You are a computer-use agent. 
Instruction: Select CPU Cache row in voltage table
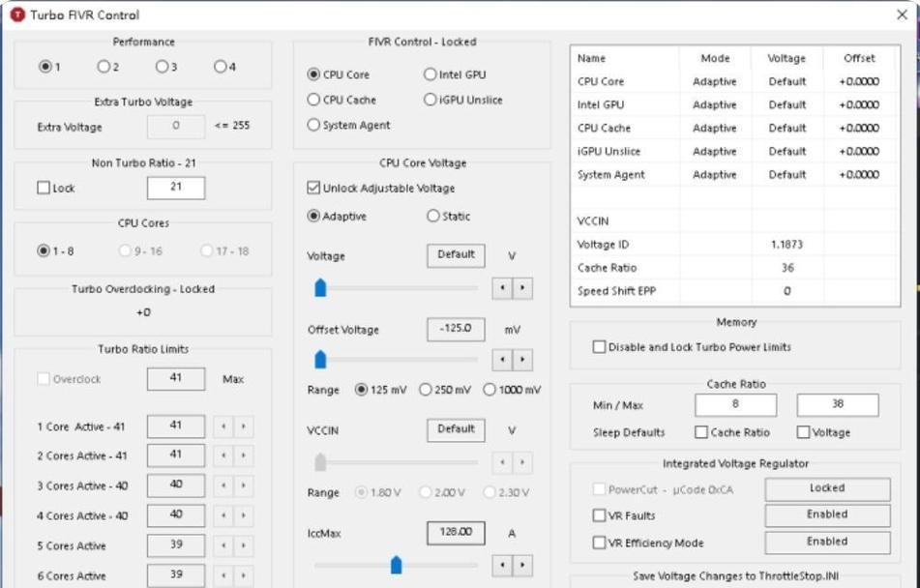734,128
